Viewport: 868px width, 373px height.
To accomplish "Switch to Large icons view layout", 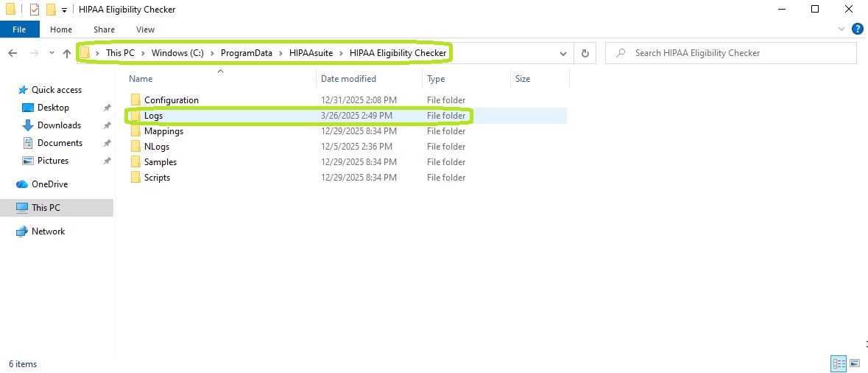I will [854, 363].
